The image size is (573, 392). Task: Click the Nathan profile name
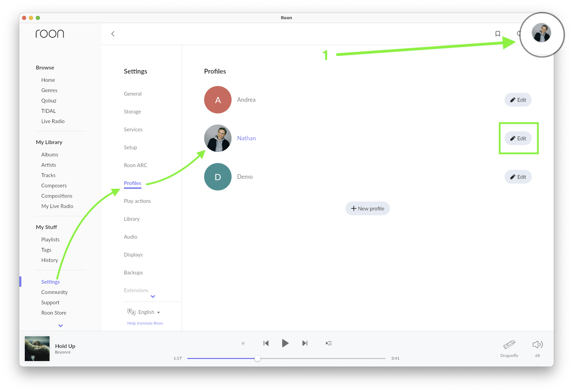[246, 138]
